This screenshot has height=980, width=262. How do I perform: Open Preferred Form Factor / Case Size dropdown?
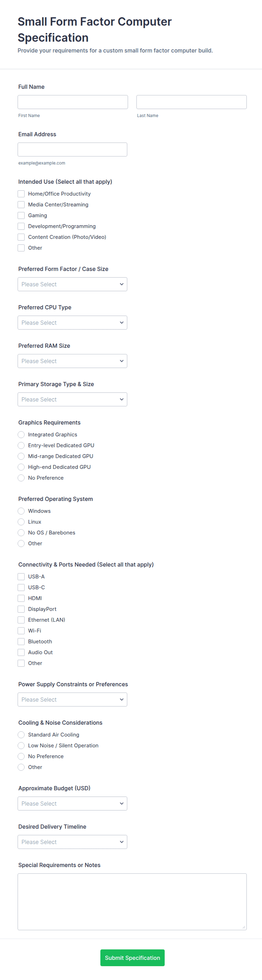(x=72, y=284)
